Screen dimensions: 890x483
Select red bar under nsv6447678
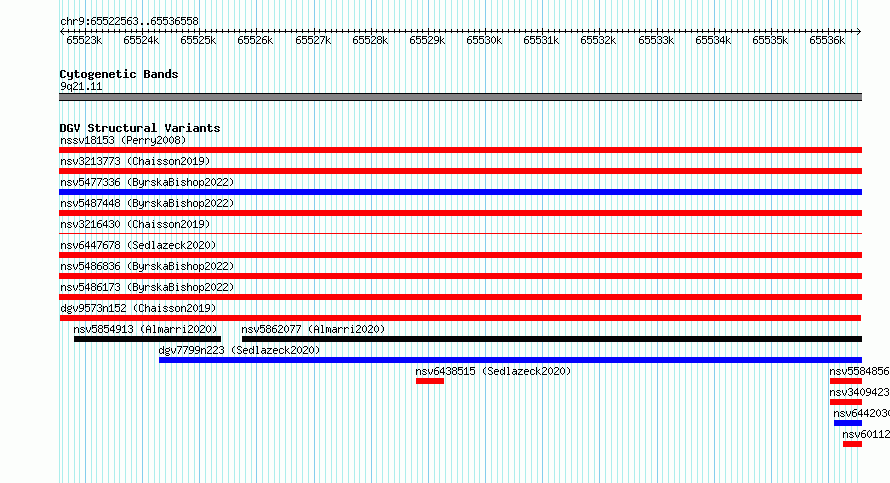click(460, 255)
